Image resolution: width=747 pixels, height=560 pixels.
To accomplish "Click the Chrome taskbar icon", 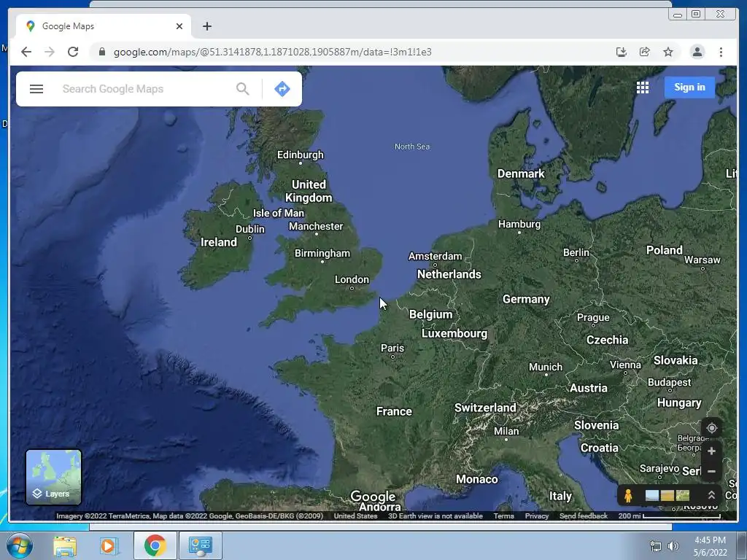I will pyautogui.click(x=155, y=545).
